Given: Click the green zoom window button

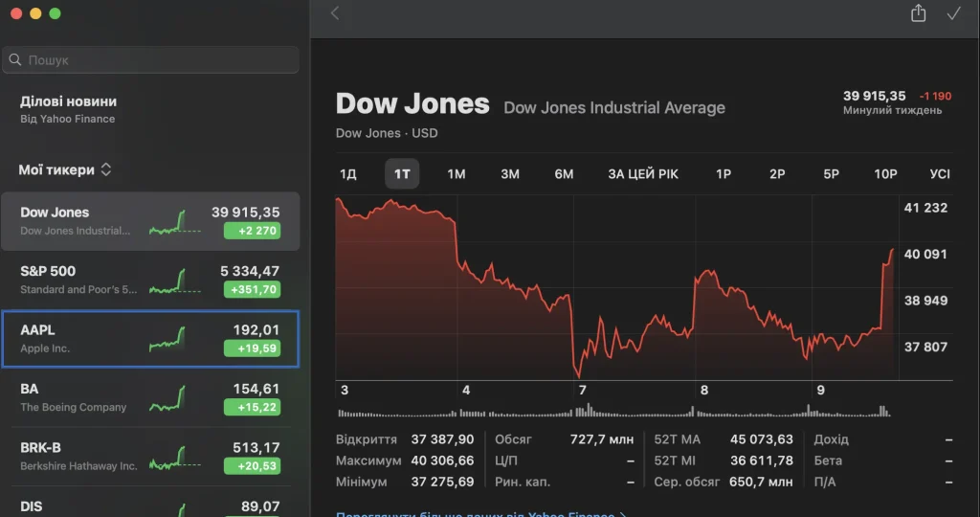Looking at the screenshot, I should 55,13.
